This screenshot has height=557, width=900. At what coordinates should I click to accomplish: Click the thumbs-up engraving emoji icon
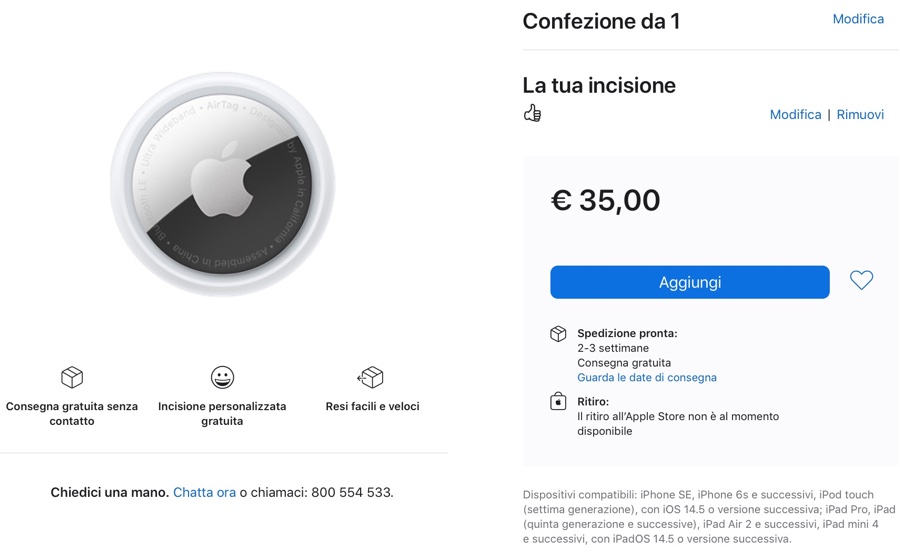[x=532, y=114]
